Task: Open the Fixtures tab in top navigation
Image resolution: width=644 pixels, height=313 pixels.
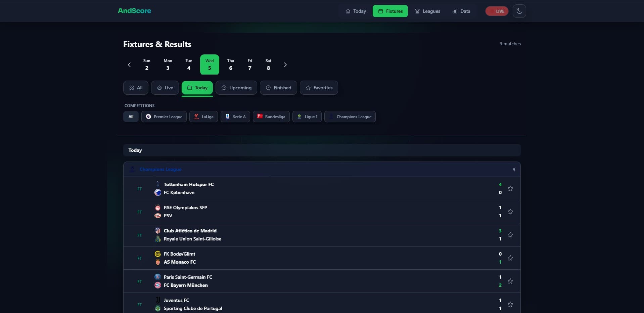Action: (390, 11)
